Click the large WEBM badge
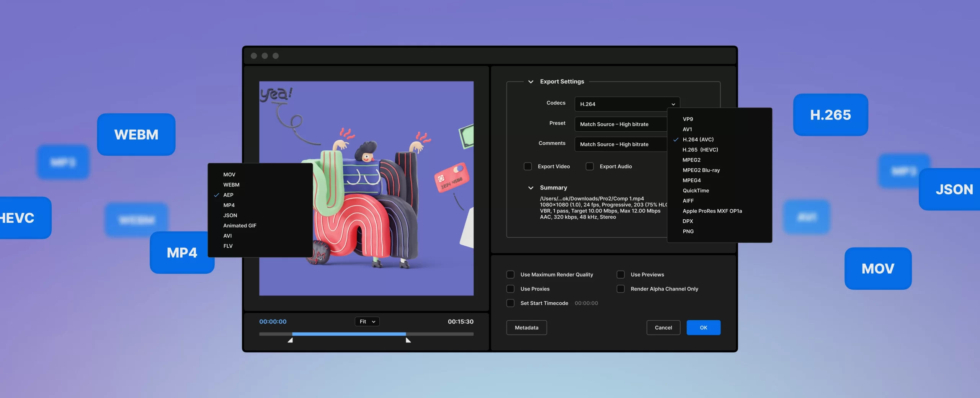 pos(136,134)
